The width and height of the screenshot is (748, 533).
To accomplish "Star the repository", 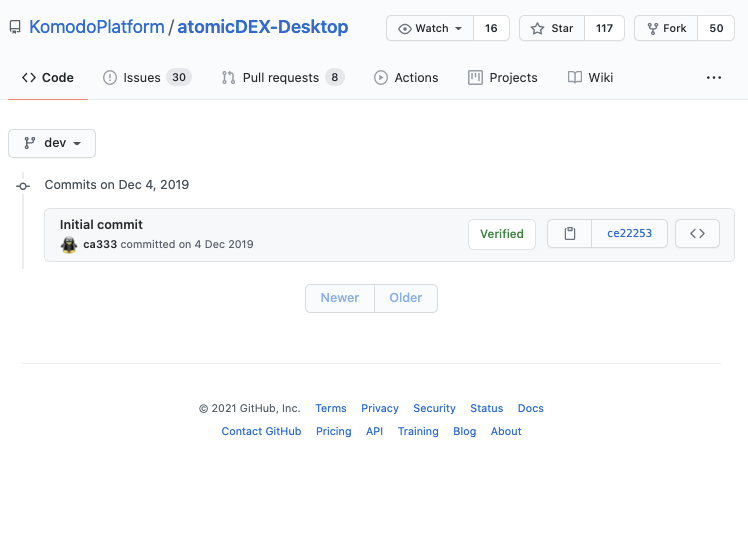I will [x=552, y=28].
